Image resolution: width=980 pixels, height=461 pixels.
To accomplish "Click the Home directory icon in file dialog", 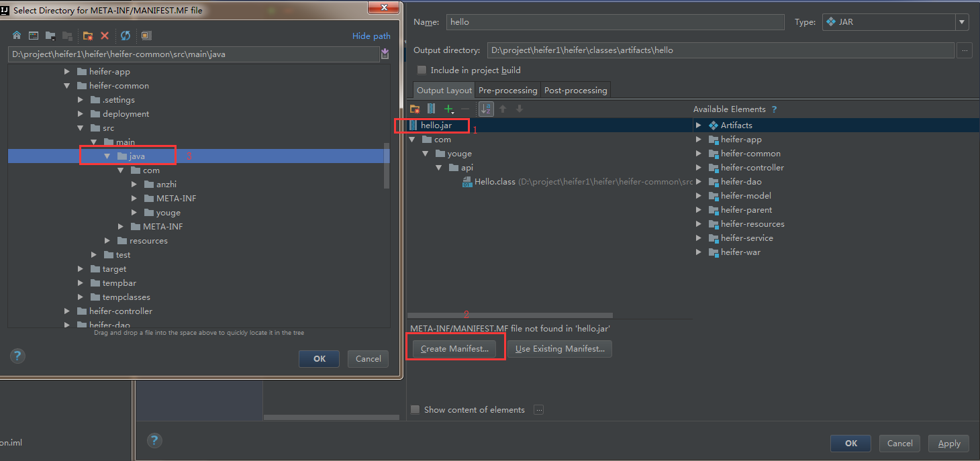I will point(17,36).
